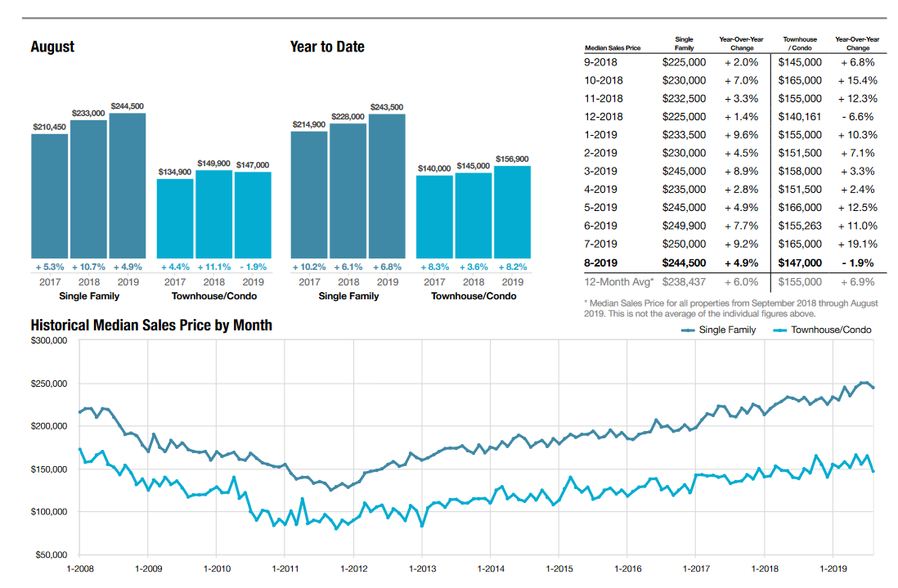Click the $250,000 y-axis label
Screen dimensions: 898x588
(49, 384)
